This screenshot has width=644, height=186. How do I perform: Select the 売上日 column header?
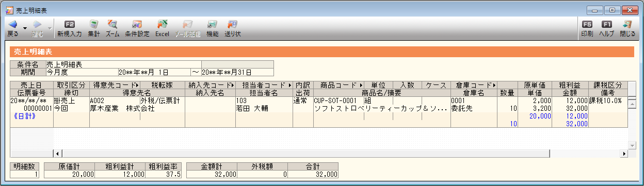(32, 85)
